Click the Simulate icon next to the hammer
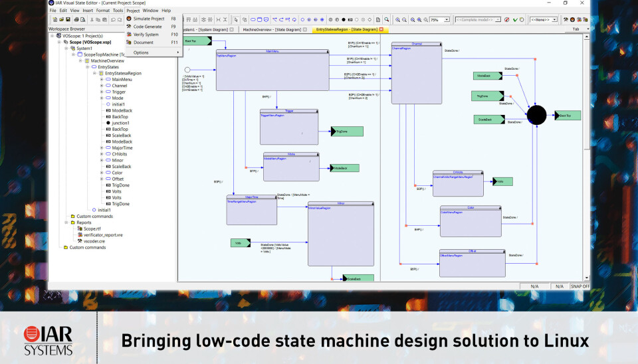 (572, 19)
